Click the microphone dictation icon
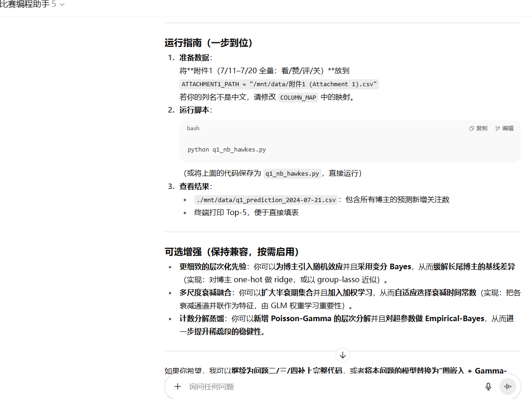The height and width of the screenshot is (399, 532). [x=488, y=386]
